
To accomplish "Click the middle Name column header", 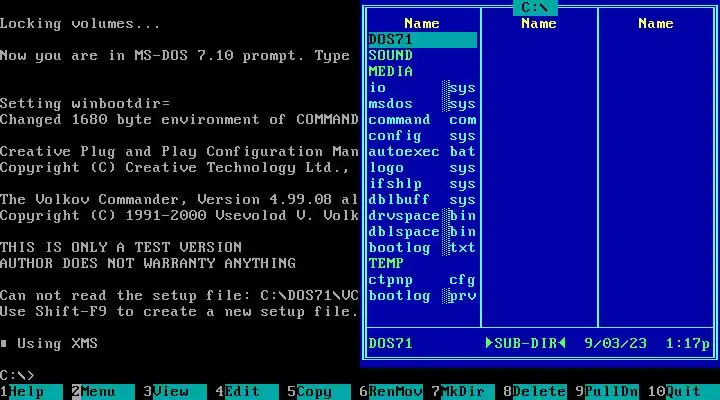I will pyautogui.click(x=539, y=23).
